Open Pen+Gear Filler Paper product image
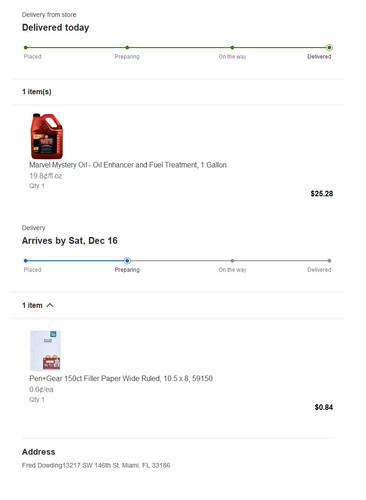Screen dimensions: 366x500 coord(45,350)
